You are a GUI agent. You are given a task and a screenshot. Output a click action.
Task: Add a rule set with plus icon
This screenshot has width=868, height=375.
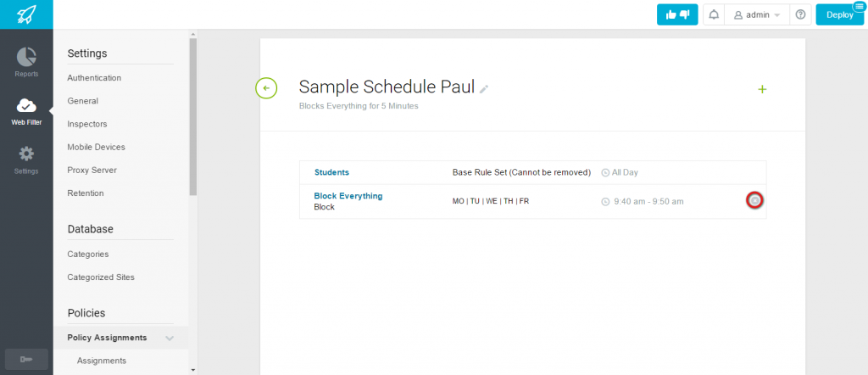pyautogui.click(x=762, y=89)
